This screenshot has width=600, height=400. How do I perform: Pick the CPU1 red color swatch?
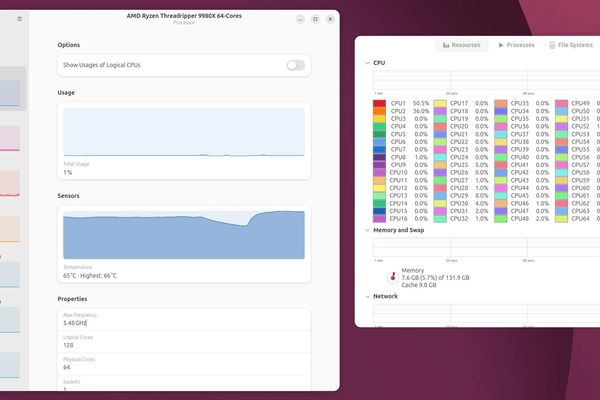[x=379, y=103]
